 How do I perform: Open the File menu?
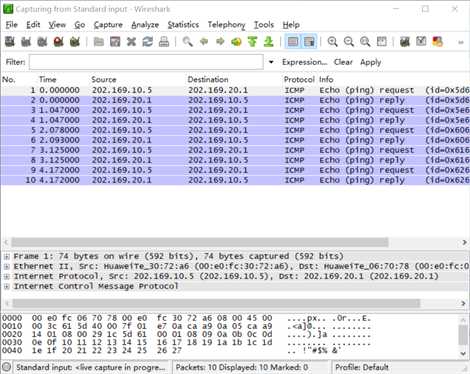coord(11,25)
